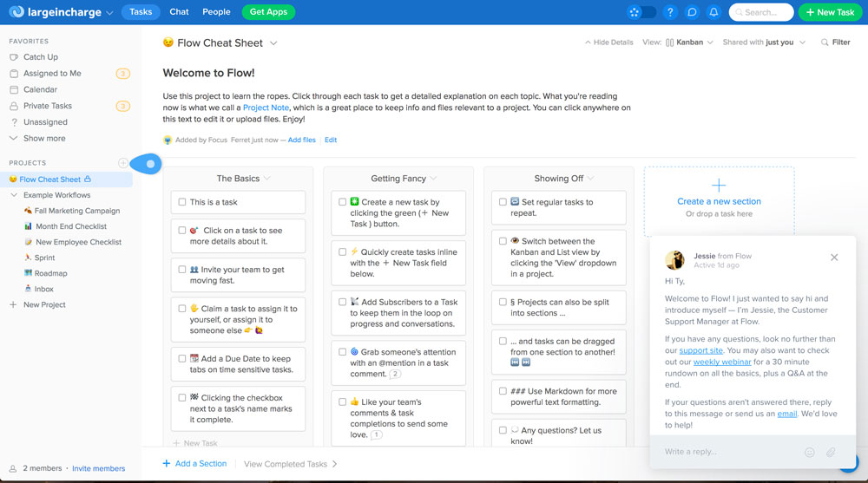Click the Catch Up sidebar icon
868x483 pixels.
pyautogui.click(x=14, y=57)
